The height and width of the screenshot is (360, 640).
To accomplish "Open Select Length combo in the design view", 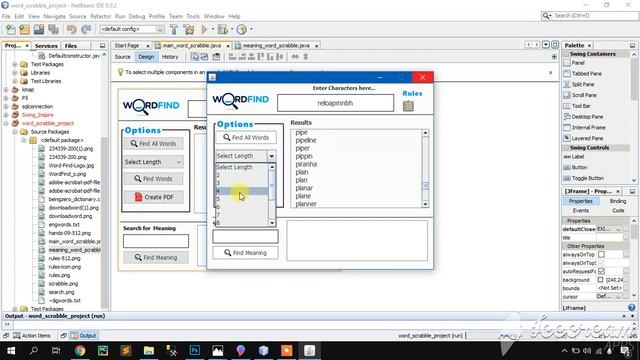I will point(153,162).
